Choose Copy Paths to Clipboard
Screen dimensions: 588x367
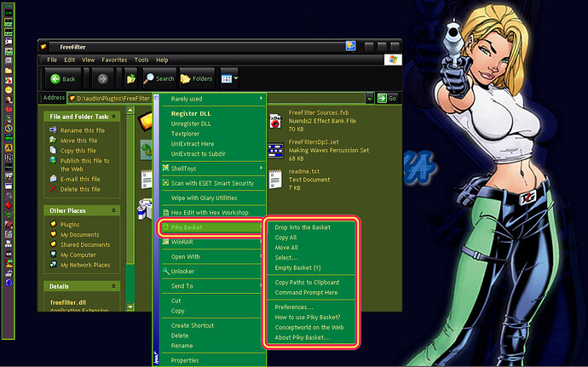(307, 283)
